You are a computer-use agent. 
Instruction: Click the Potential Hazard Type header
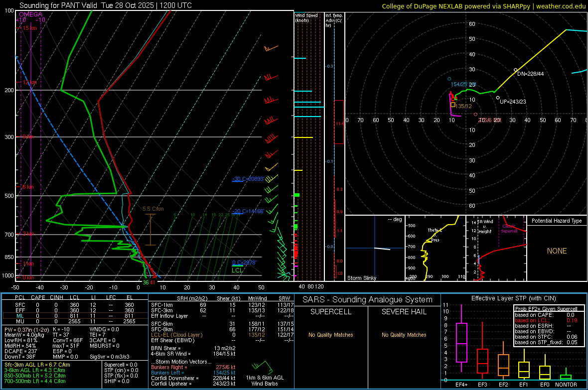[x=557, y=221]
